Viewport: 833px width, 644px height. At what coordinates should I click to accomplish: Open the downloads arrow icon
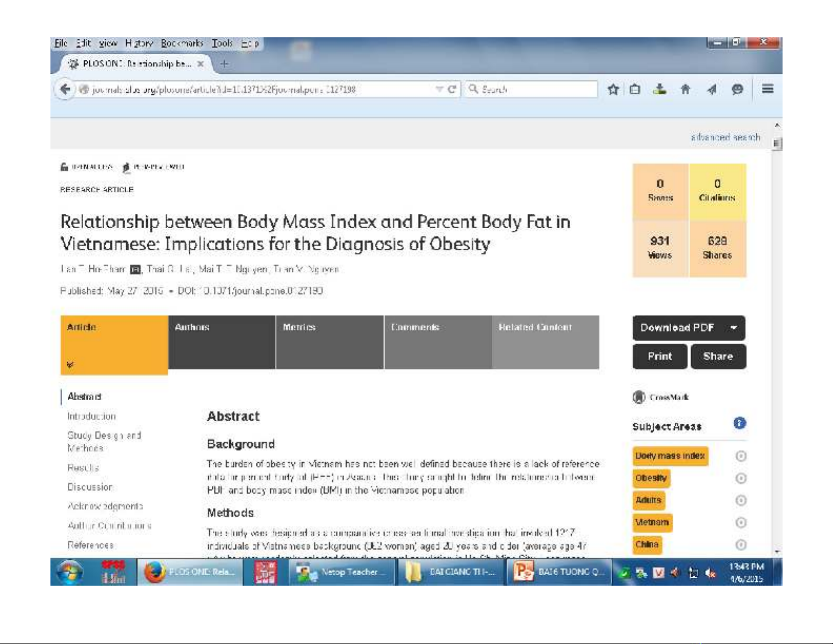point(660,89)
